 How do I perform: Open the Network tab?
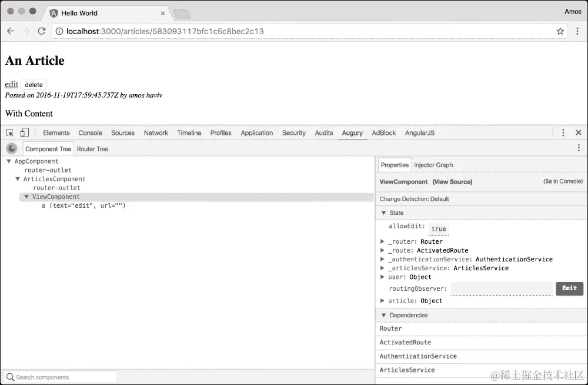[x=156, y=133]
